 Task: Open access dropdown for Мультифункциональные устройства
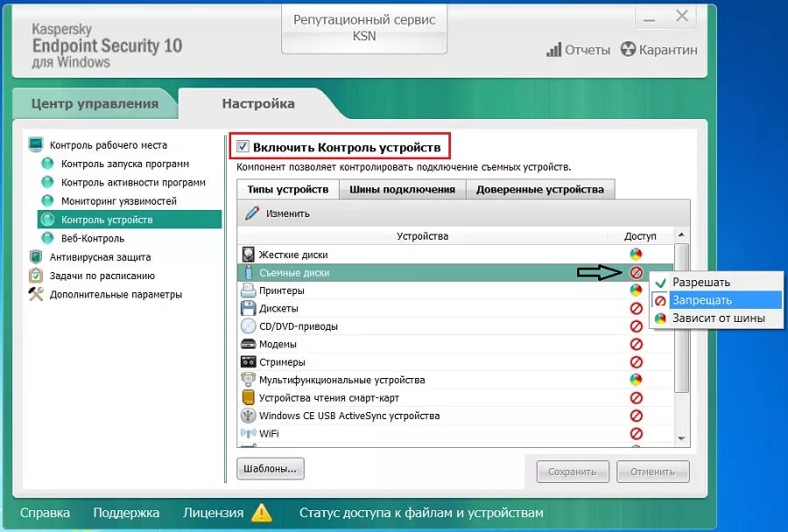click(636, 379)
